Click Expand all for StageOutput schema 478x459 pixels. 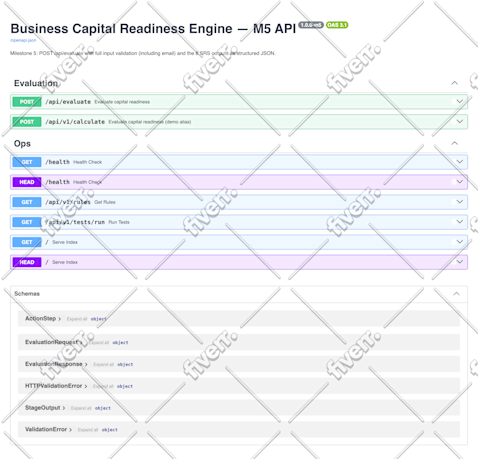(81, 408)
